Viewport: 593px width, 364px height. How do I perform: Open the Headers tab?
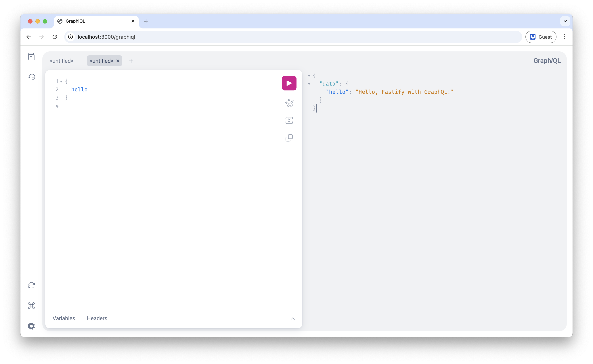tap(97, 318)
